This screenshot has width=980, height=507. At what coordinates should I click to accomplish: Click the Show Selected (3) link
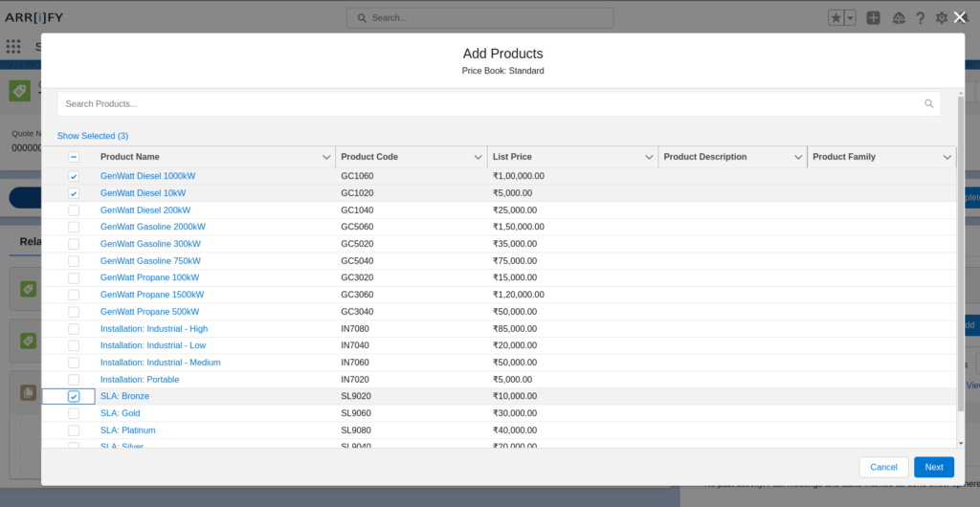coord(93,136)
